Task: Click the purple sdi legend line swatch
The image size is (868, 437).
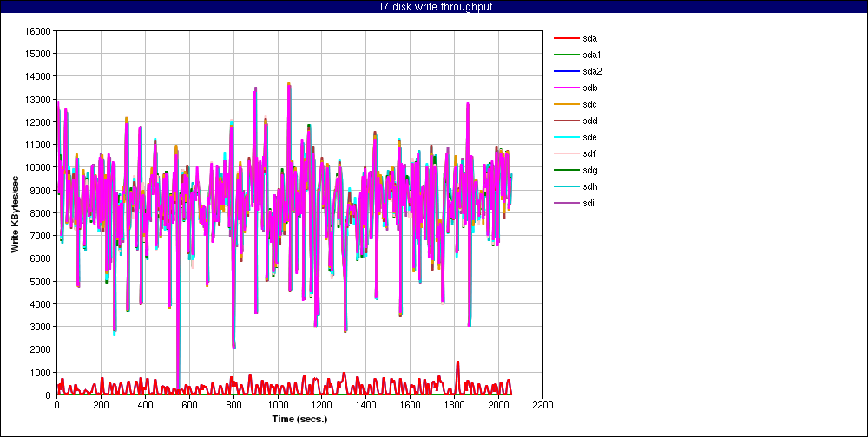Action: (566, 203)
